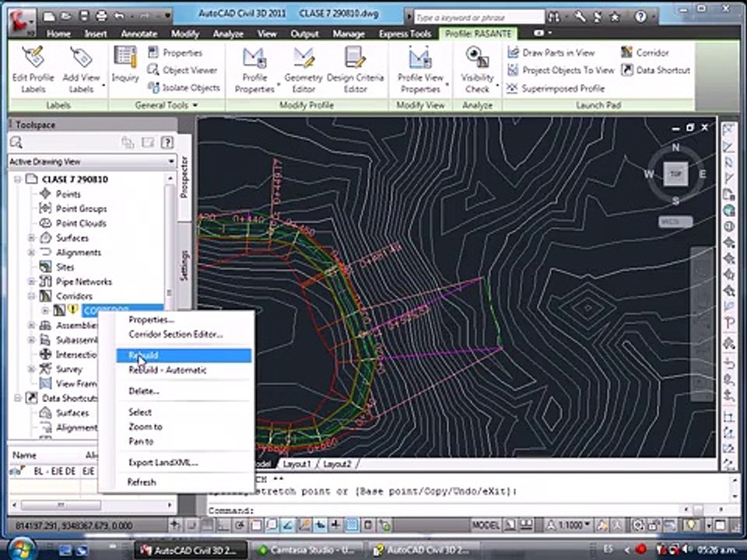
Task: Open the Help question mark icon
Action: [x=640, y=17]
